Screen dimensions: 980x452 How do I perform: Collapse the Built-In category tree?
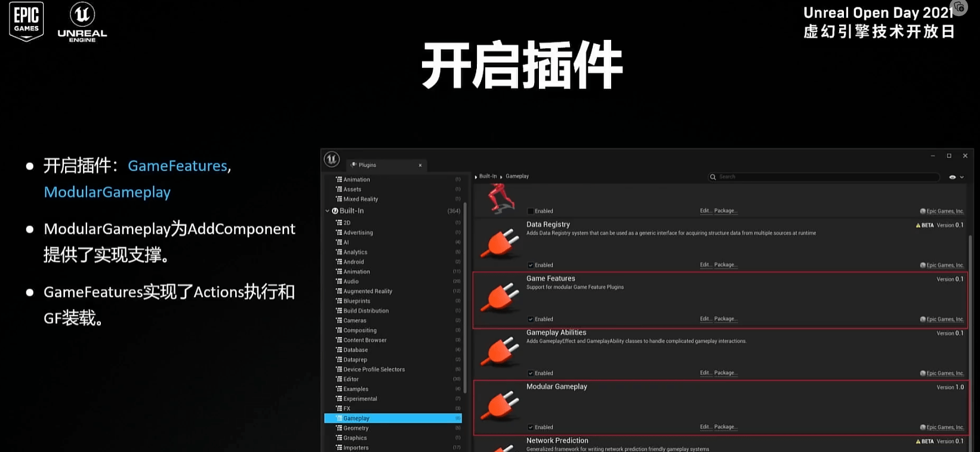328,211
